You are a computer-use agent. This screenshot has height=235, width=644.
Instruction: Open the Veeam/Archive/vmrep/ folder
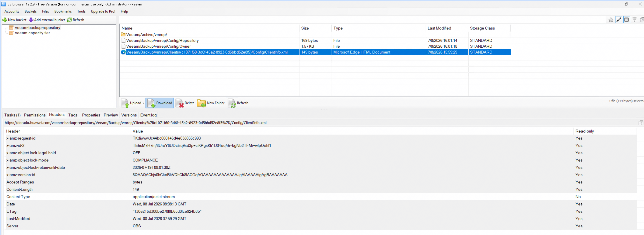point(147,35)
